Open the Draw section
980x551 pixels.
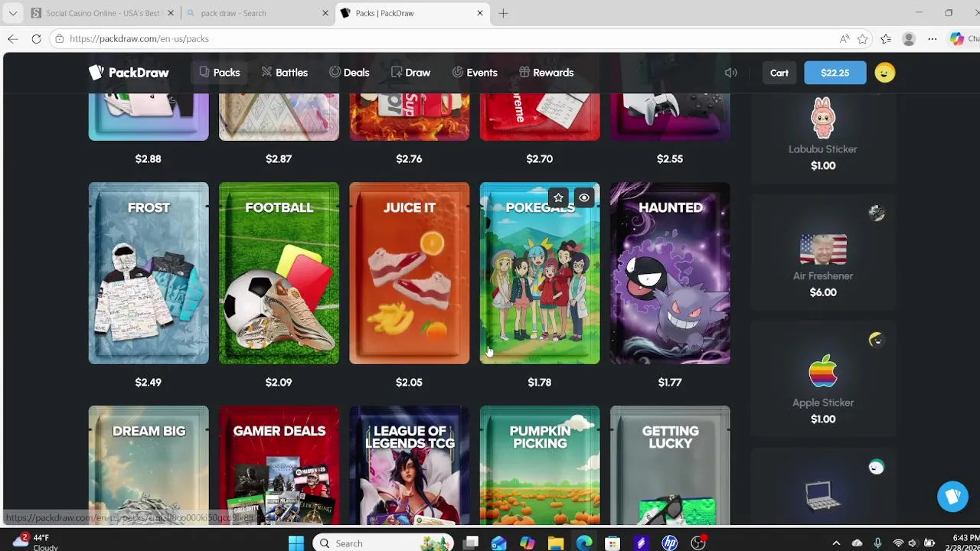click(410, 73)
